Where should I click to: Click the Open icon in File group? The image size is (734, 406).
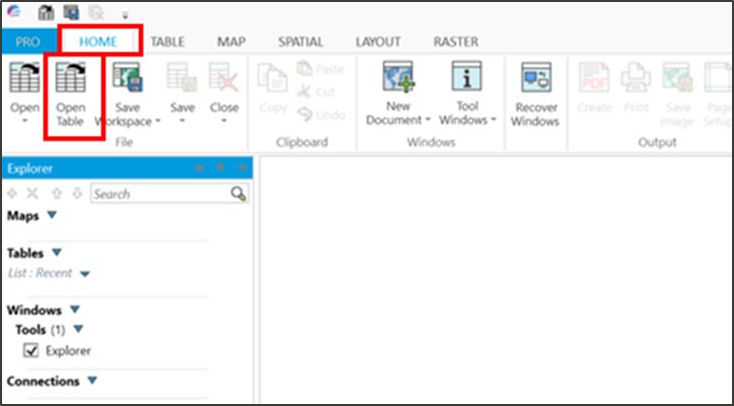24,77
